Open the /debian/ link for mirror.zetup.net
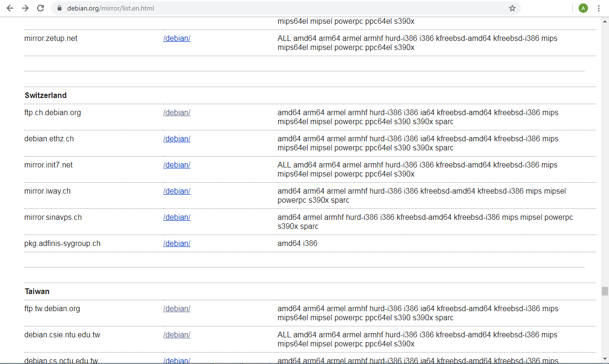609x364 pixels. point(177,38)
